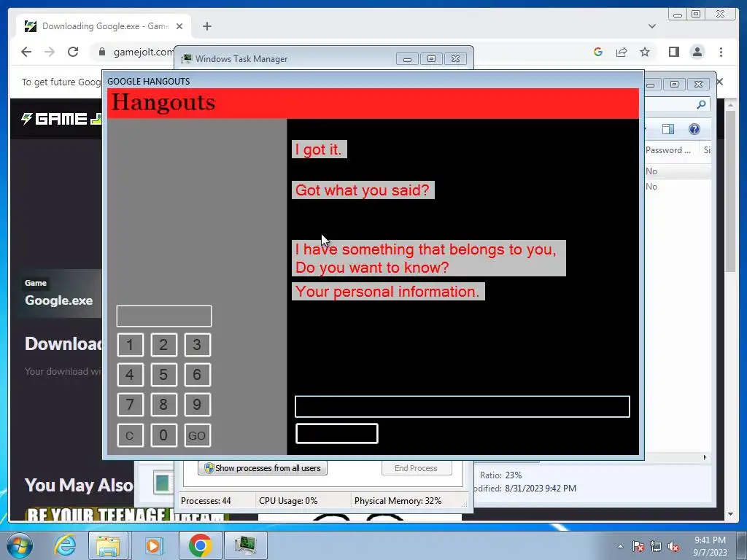Click 'I have something that belongs to you' message

point(429,258)
